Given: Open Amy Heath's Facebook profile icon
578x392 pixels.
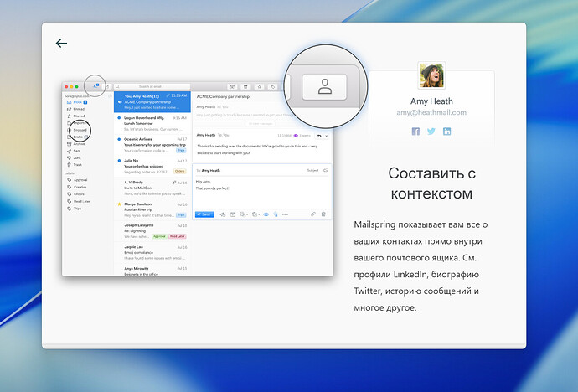Looking at the screenshot, I should [415, 132].
